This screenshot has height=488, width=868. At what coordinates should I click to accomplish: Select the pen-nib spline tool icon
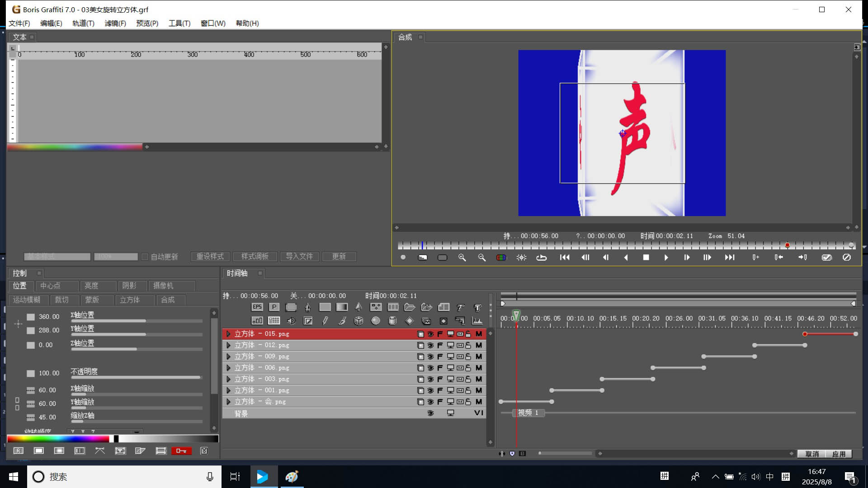pyautogui.click(x=308, y=307)
